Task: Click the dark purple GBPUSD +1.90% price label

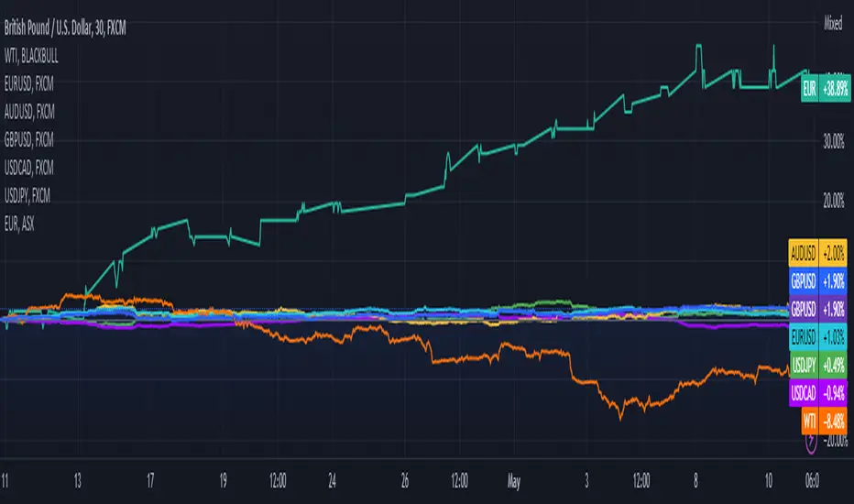Action: 817,309
